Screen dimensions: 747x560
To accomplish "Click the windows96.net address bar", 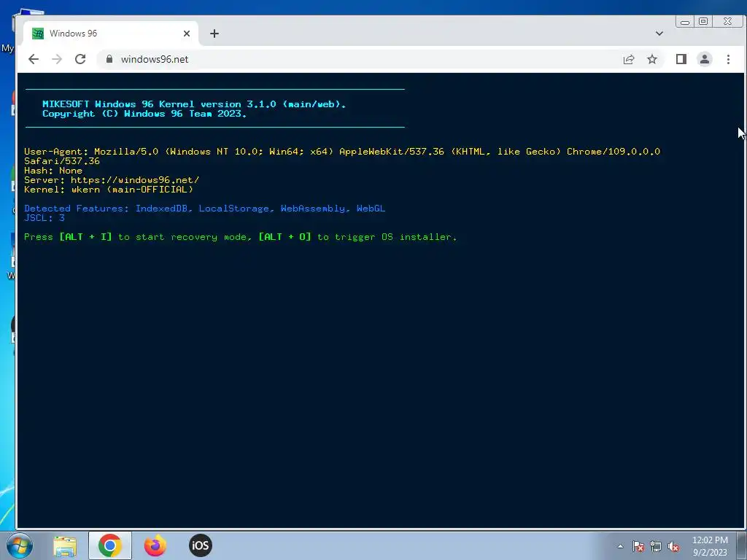I will (x=357, y=59).
